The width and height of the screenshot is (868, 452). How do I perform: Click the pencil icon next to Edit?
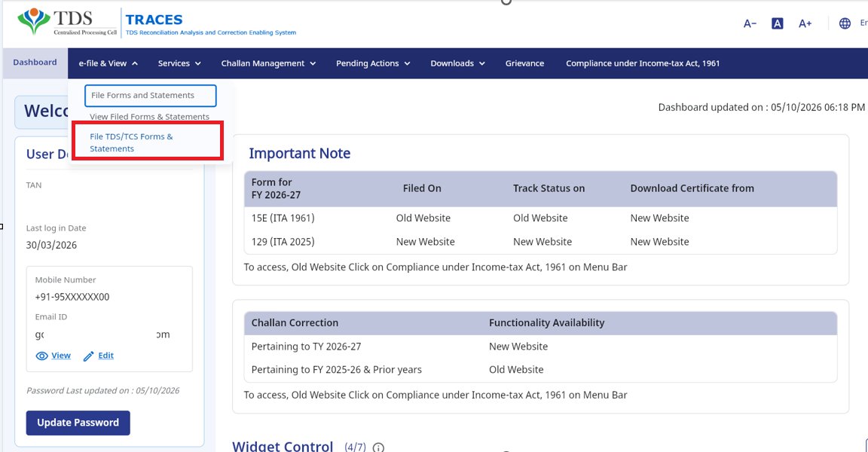coord(89,356)
